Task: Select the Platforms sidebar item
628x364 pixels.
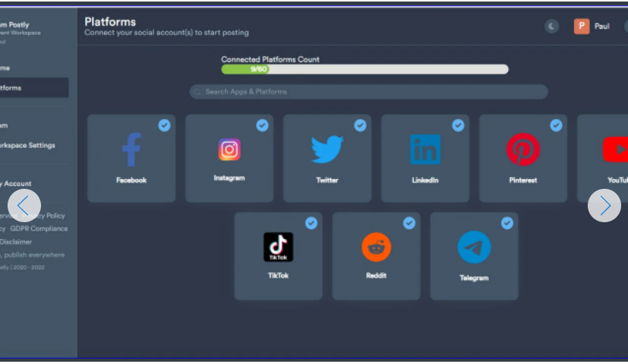Action: pyautogui.click(x=34, y=88)
